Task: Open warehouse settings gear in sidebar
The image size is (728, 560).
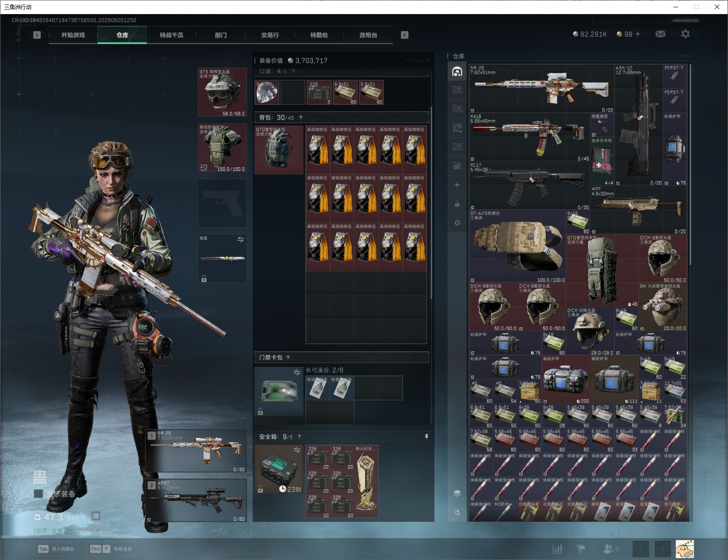Action: (457, 223)
